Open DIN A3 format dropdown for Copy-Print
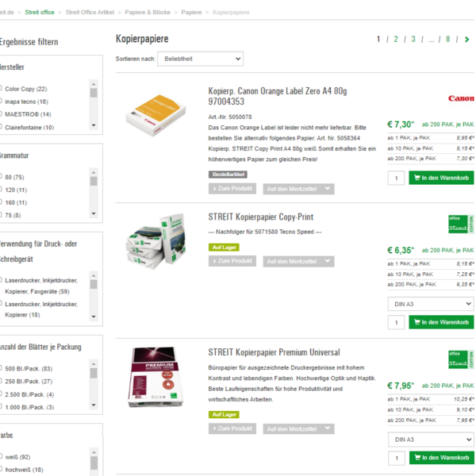Viewport: 476px width, 476px height. (x=430, y=304)
